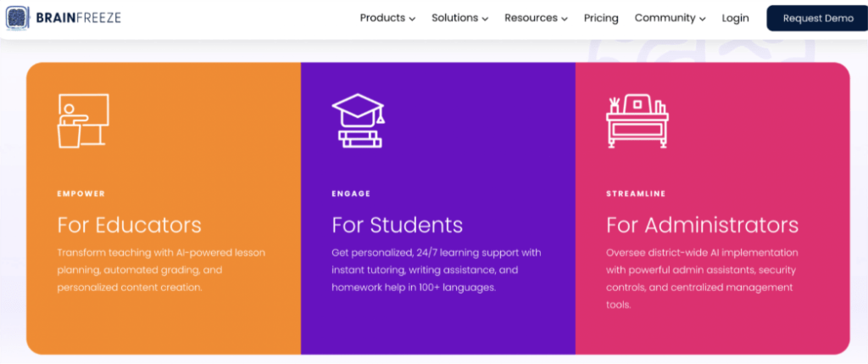This screenshot has width=868, height=364.
Task: Click the teacher at whiteboard icon
Action: [82, 120]
